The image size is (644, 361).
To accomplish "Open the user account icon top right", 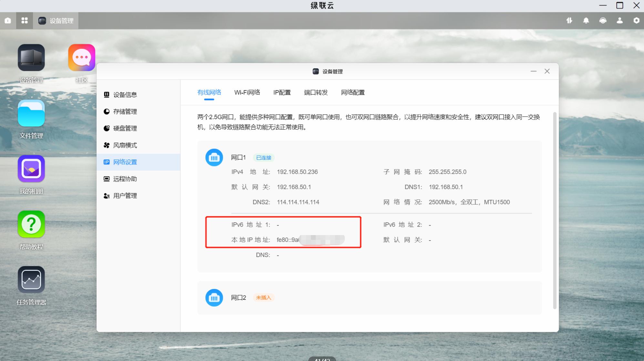I will point(620,20).
